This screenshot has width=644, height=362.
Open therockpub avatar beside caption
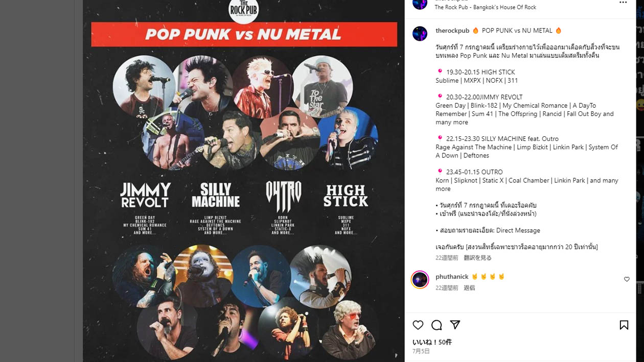420,34
